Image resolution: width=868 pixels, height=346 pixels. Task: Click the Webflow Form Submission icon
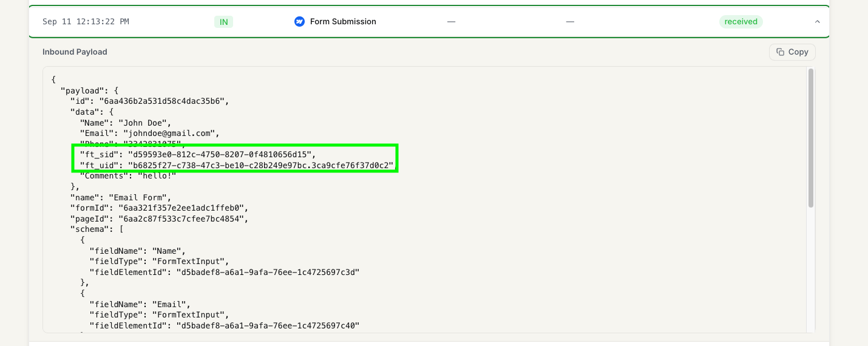(299, 22)
